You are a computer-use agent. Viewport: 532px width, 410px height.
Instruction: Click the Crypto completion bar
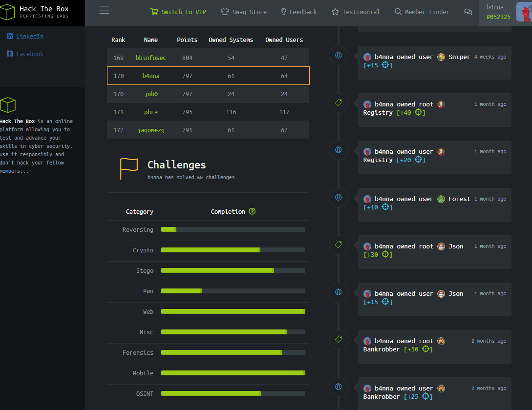point(233,250)
